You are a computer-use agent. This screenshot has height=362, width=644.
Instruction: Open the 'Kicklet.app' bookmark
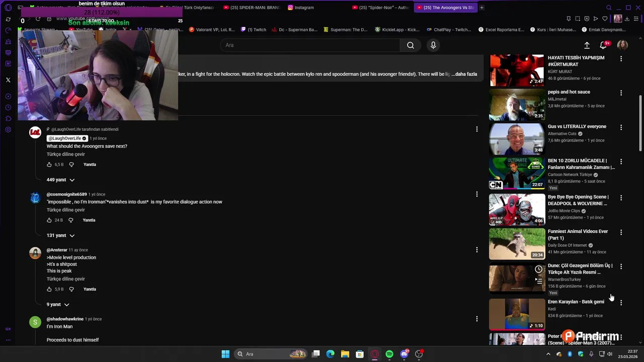pyautogui.click(x=397, y=30)
